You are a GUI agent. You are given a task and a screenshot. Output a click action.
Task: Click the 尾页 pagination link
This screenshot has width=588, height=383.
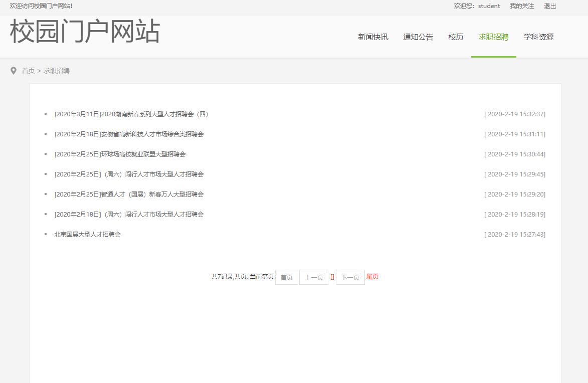point(372,277)
